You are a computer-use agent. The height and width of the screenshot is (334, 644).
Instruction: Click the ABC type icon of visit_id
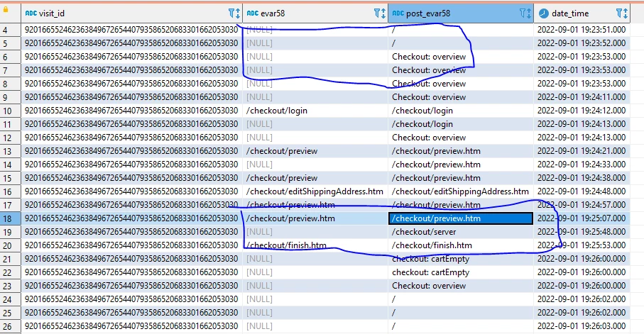tap(31, 13)
